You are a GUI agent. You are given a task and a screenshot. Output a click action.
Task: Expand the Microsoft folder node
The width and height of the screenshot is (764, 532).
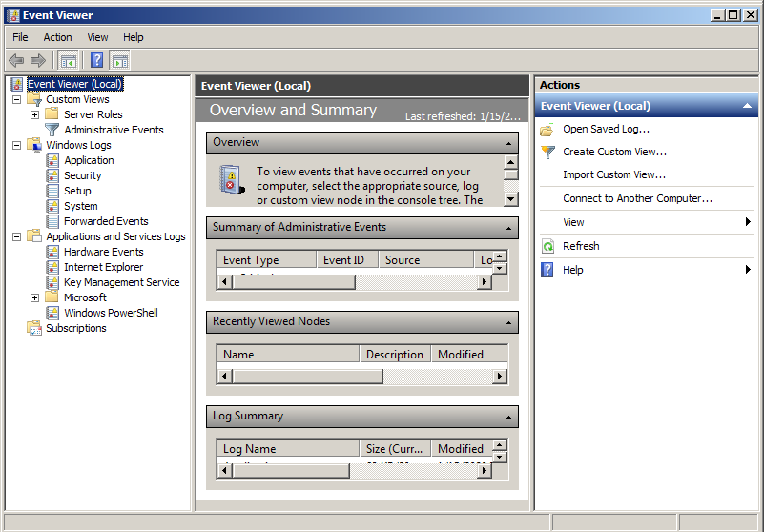[34, 297]
